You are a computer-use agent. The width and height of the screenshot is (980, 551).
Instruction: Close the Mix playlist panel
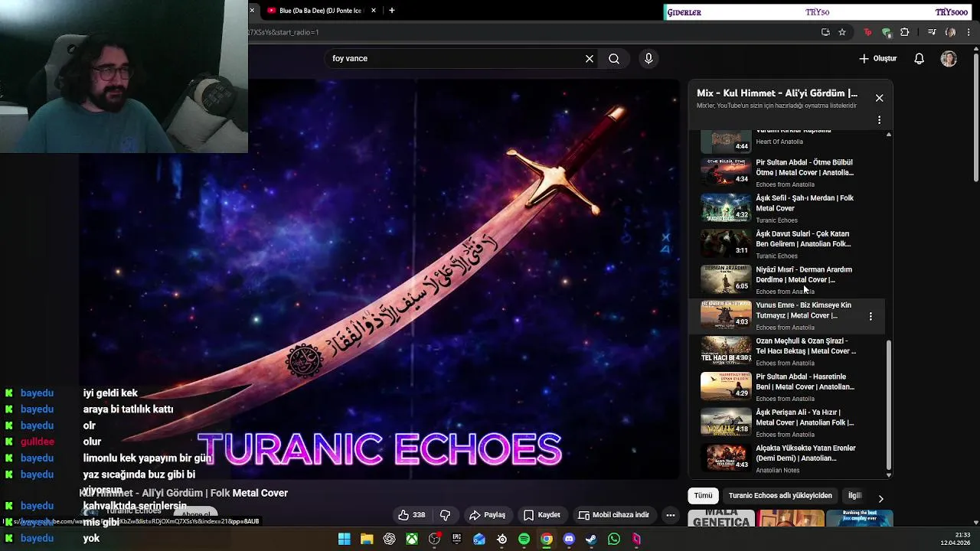pyautogui.click(x=879, y=98)
